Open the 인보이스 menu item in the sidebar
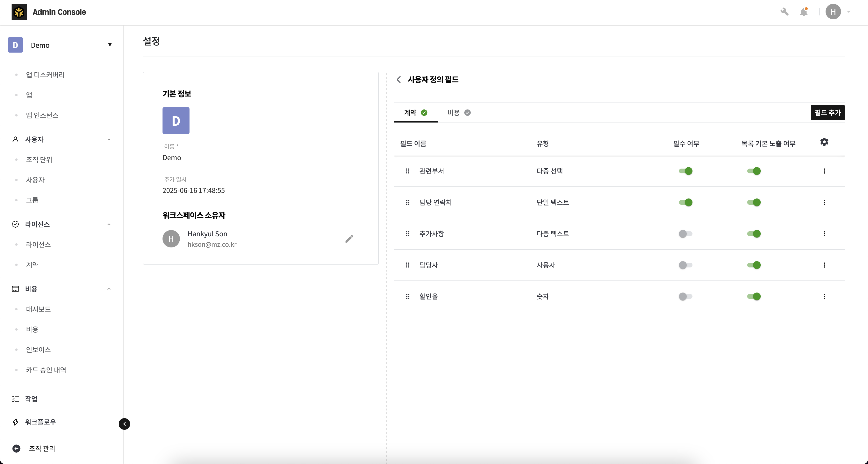This screenshot has height=464, width=868. (x=38, y=349)
